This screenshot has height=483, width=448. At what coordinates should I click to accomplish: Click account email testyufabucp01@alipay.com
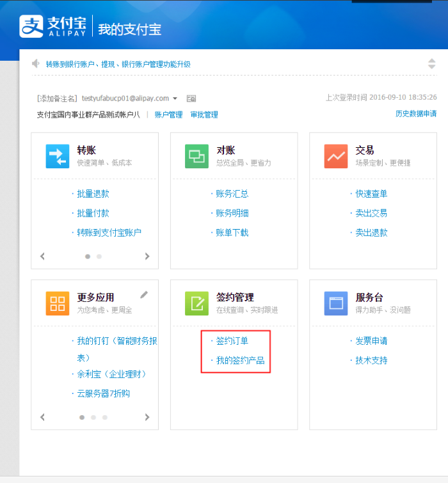pos(125,99)
